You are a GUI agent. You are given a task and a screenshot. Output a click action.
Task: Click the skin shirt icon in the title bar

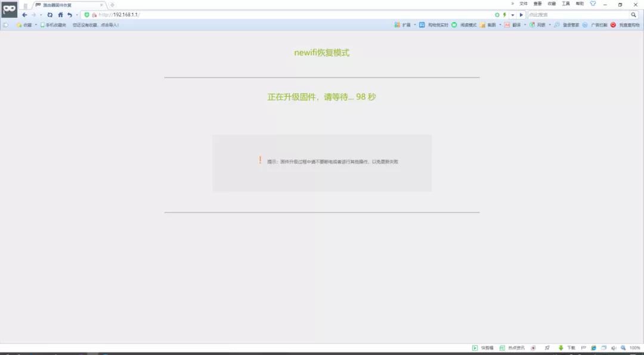pyautogui.click(x=593, y=4)
